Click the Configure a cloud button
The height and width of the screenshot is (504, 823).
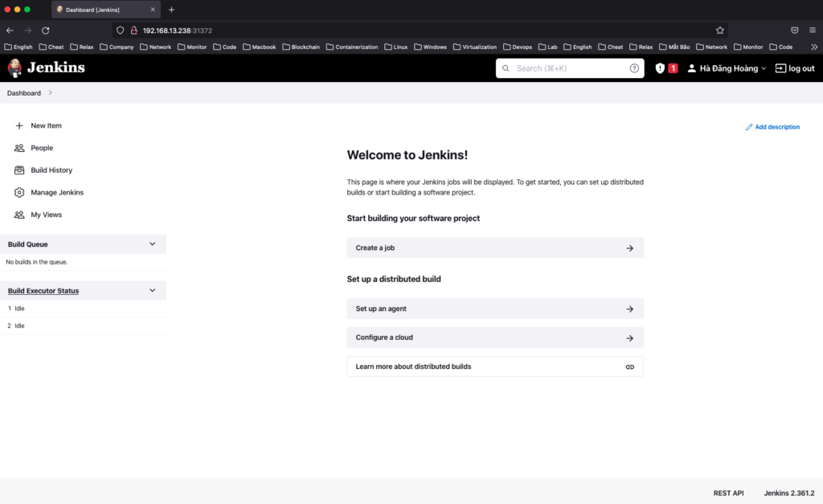pos(495,338)
